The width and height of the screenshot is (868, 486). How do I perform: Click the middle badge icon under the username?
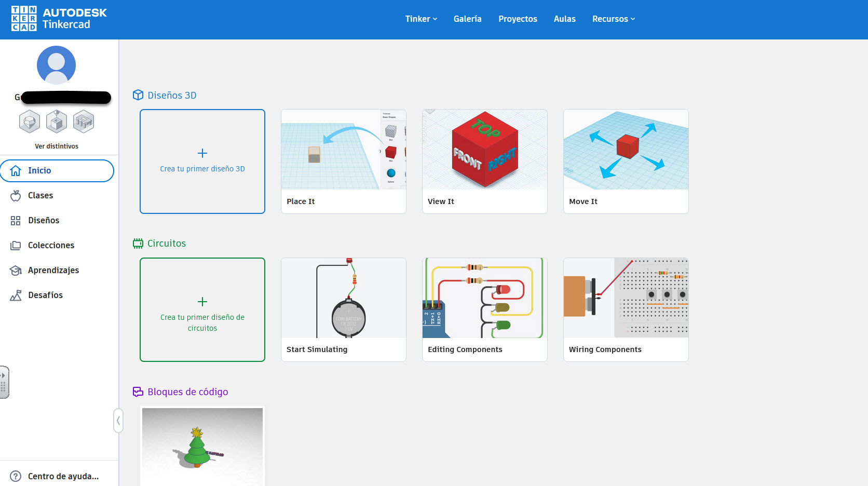(57, 122)
